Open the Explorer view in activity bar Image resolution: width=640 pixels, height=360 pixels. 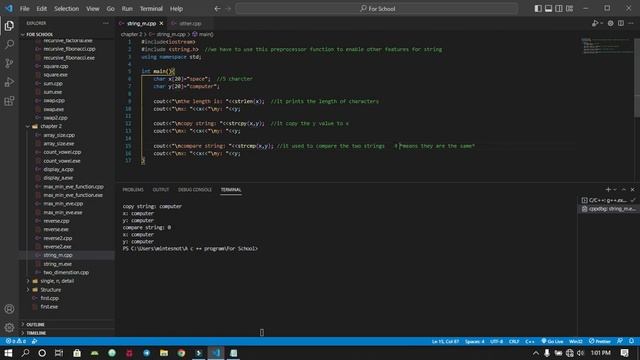(9, 25)
